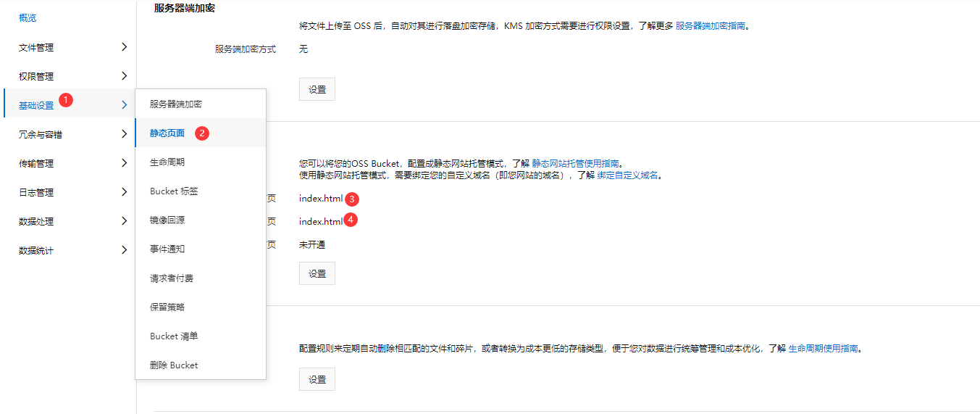The height and width of the screenshot is (414, 980).
Task: Open the 概览 overview page
Action: pos(28,17)
